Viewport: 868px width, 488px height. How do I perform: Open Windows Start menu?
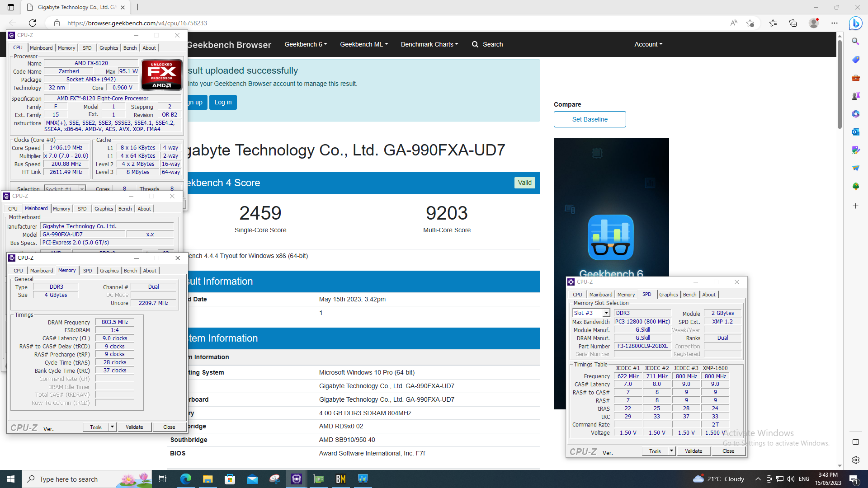coord(11,479)
